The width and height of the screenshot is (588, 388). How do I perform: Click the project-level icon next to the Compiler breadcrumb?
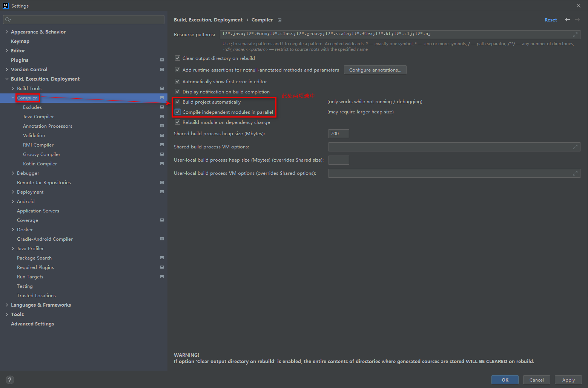click(279, 20)
